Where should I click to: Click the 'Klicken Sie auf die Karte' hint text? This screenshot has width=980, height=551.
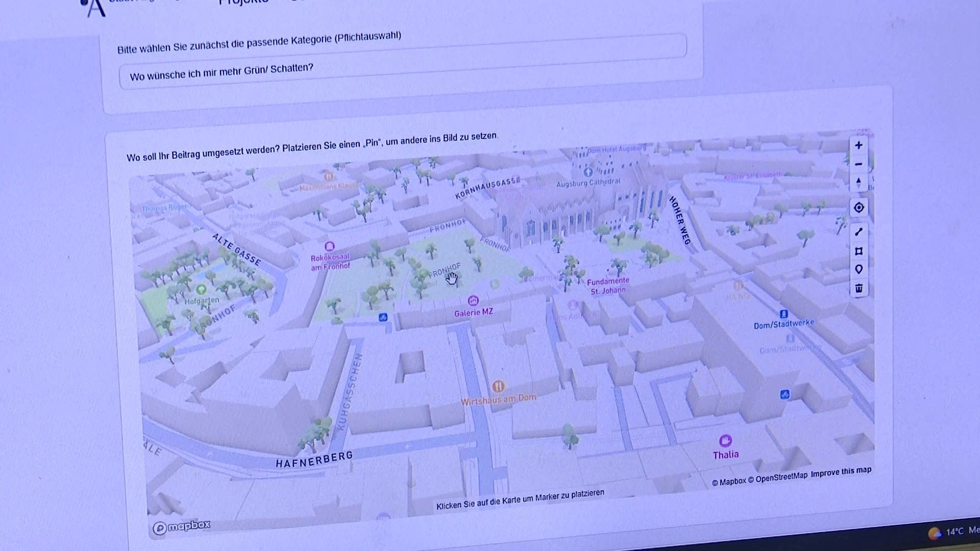(520, 499)
